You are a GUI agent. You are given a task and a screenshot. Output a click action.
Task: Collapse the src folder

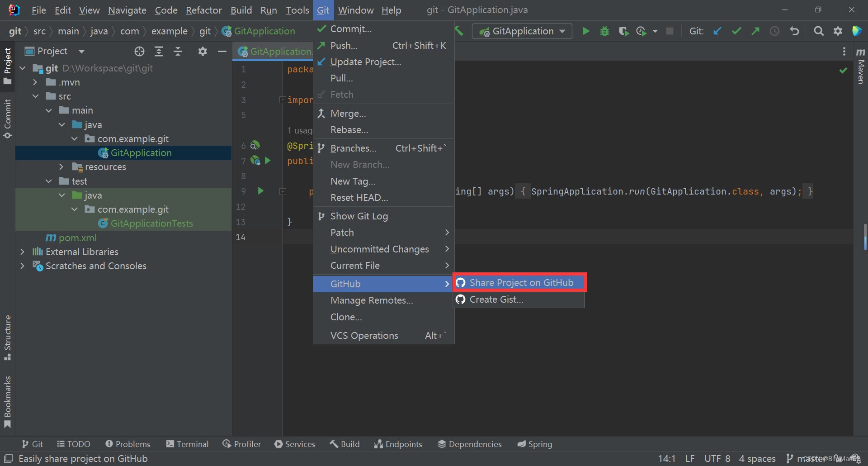(35, 96)
